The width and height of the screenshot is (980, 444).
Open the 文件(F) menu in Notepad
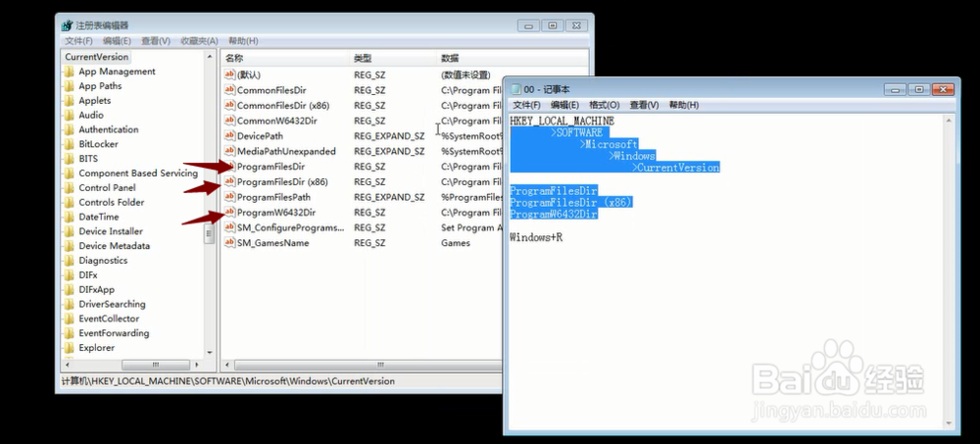(526, 105)
